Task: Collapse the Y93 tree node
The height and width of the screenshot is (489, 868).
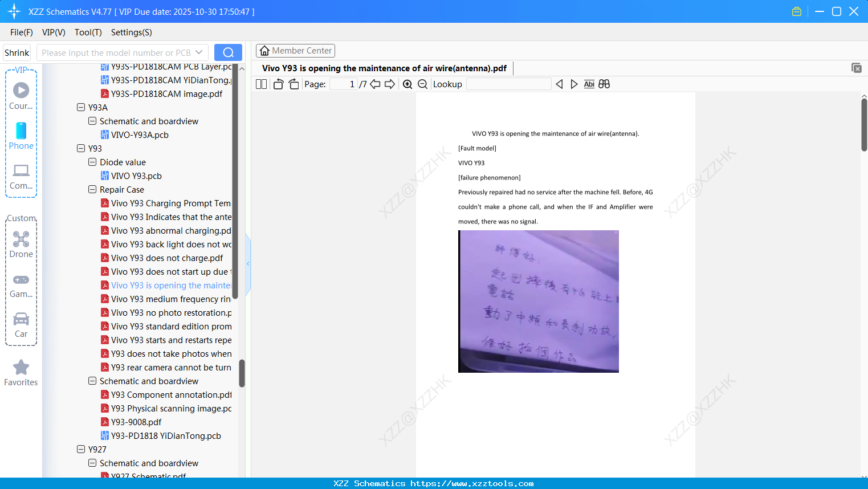Action: [81, 148]
